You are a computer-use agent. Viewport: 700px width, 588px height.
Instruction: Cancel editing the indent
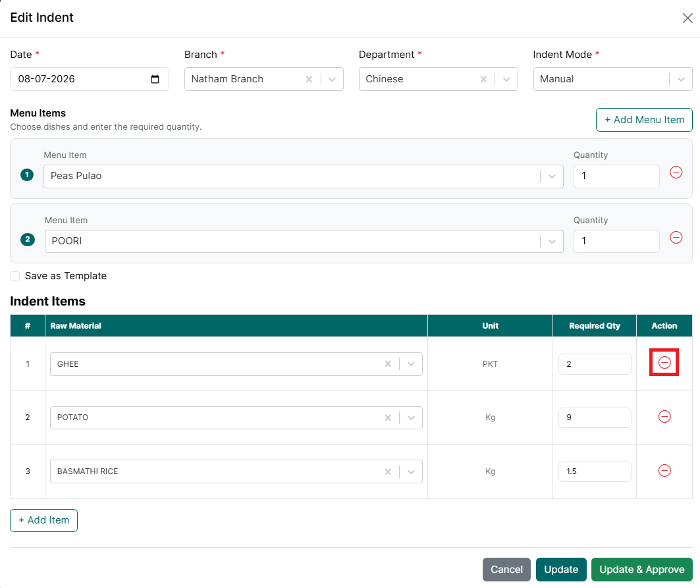[x=506, y=570]
